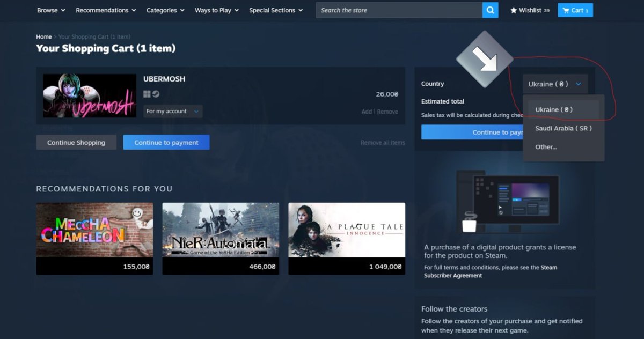The height and width of the screenshot is (339, 644).
Task: Click the Continue Shopping button
Action: click(76, 142)
